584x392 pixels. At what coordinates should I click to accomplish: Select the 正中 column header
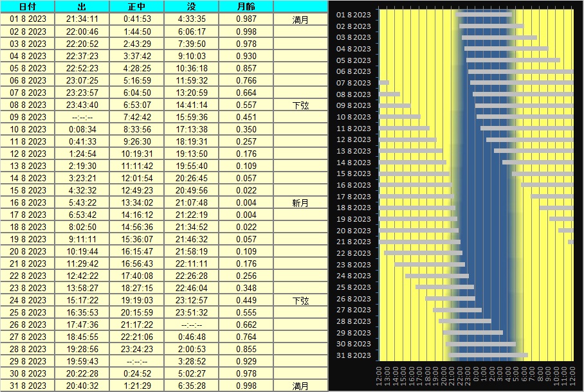click(x=137, y=6)
